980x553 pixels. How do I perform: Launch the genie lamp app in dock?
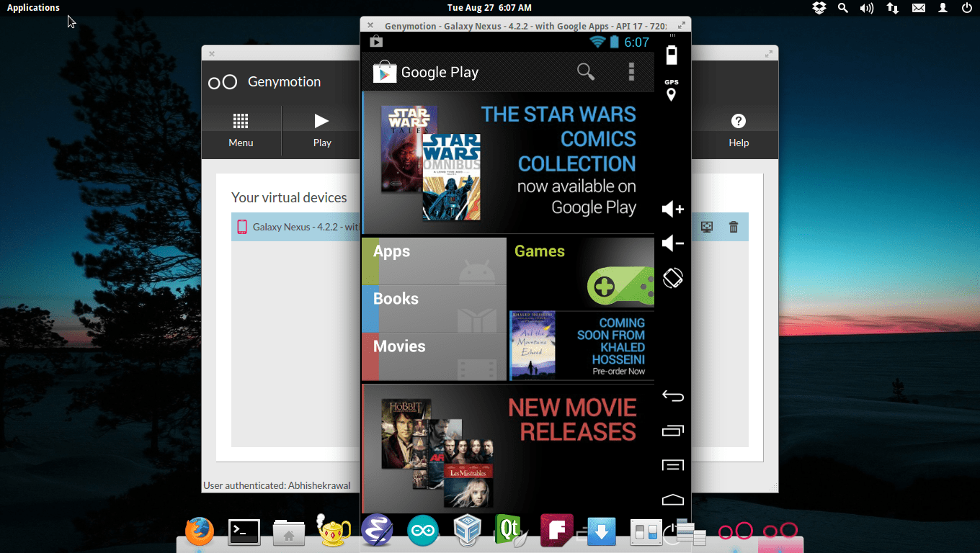tap(333, 531)
